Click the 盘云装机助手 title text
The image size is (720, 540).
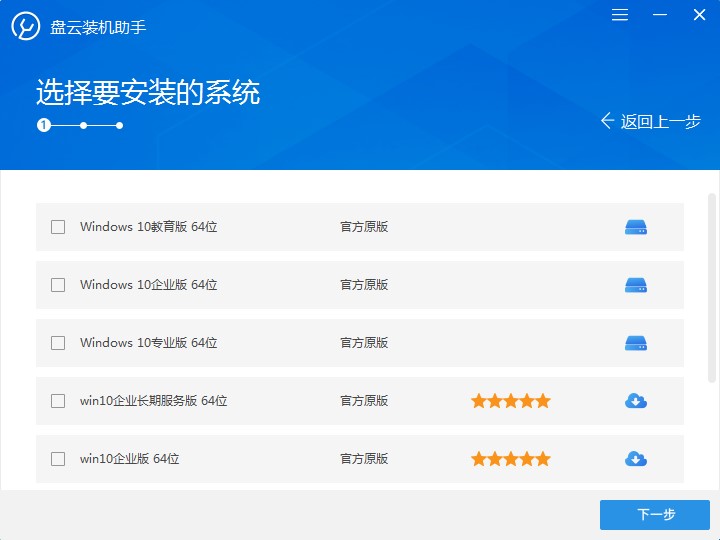click(98, 27)
